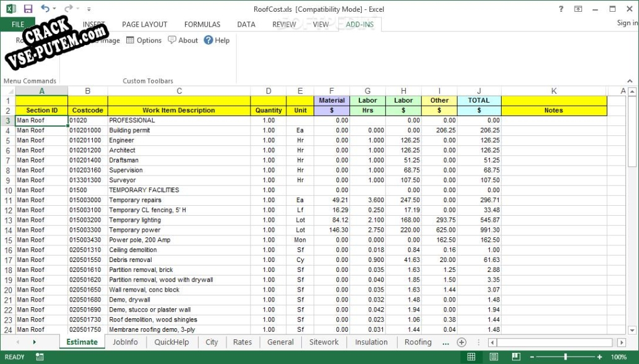639x364 pixels.
Task: Switch to PAGE LAYOUT ribbon tab
Action: [x=145, y=25]
